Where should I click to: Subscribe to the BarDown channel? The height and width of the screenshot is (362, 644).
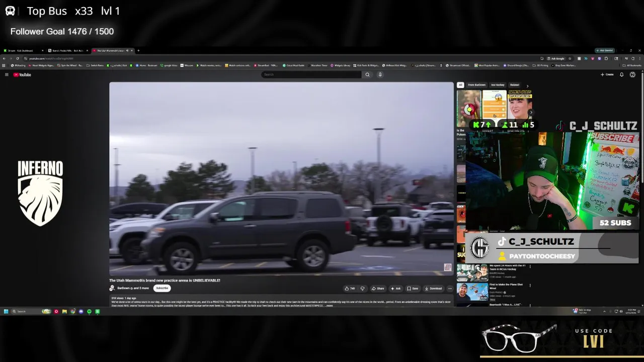pyautogui.click(x=162, y=288)
